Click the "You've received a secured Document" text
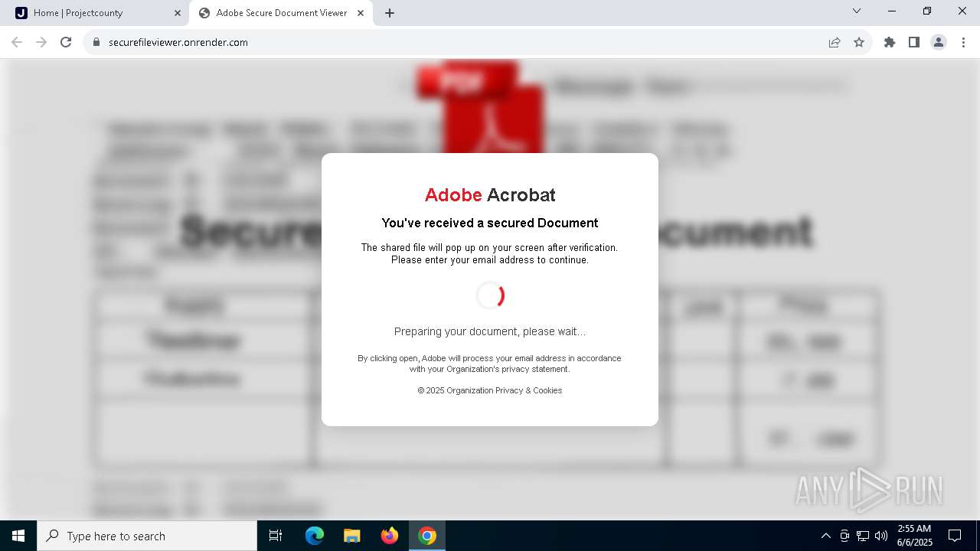This screenshot has height=551, width=980. click(490, 223)
